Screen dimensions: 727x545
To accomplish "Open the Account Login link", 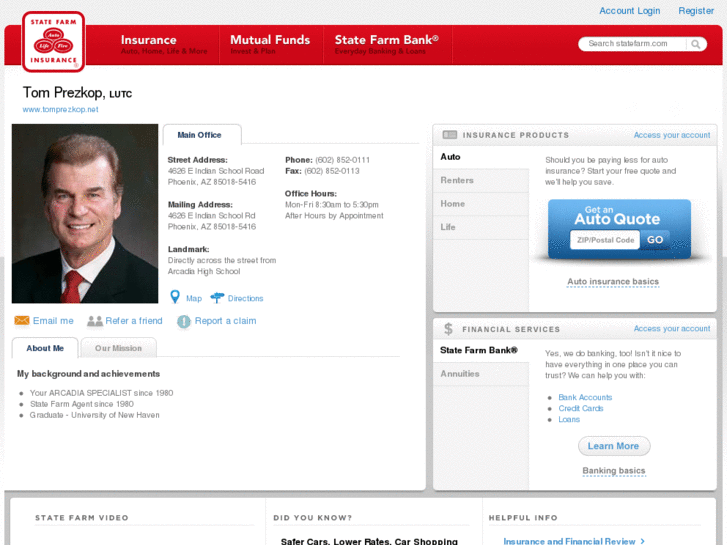I will click(x=629, y=11).
